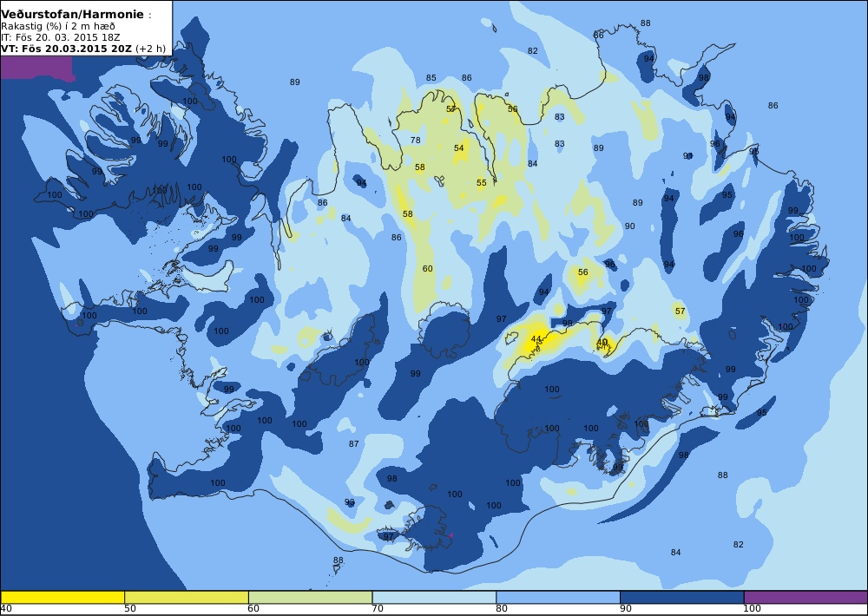
Task: Click the legend tick label 70
Action: (378, 609)
